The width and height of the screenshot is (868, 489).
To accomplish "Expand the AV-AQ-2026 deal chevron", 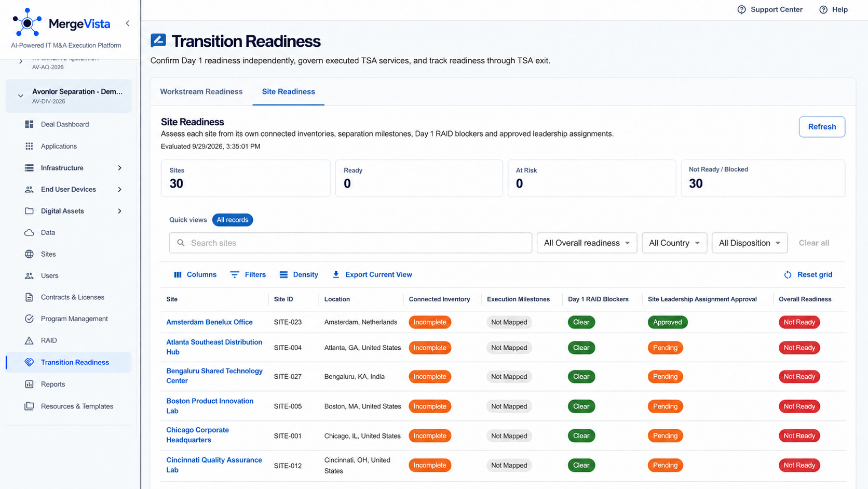I will pyautogui.click(x=21, y=61).
